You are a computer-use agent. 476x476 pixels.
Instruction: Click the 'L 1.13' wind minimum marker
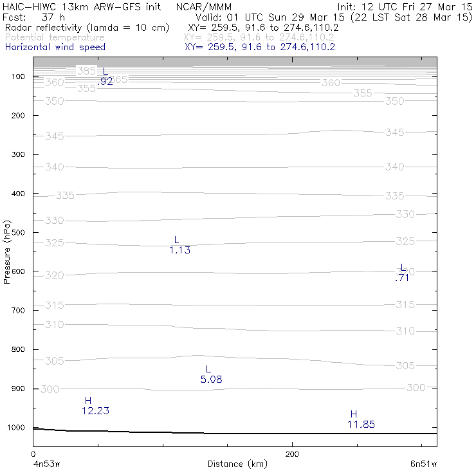pyautogui.click(x=179, y=245)
